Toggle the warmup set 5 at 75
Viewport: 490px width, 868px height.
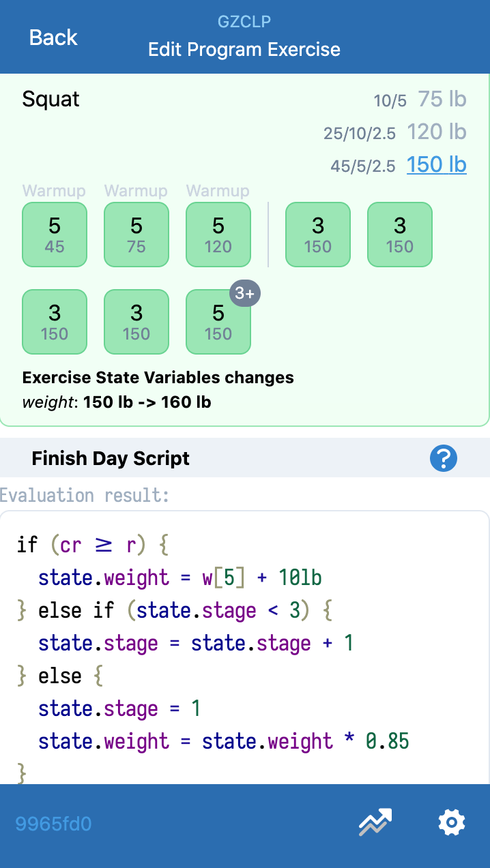[x=136, y=235]
